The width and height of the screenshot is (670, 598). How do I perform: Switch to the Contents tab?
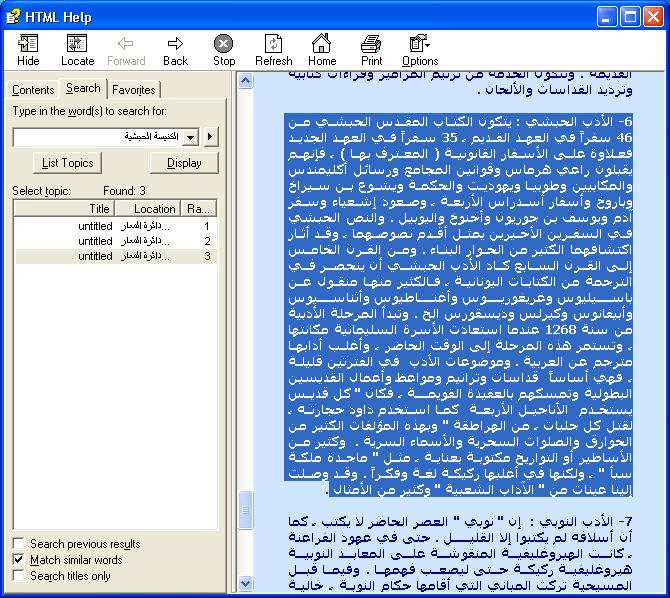pos(33,90)
